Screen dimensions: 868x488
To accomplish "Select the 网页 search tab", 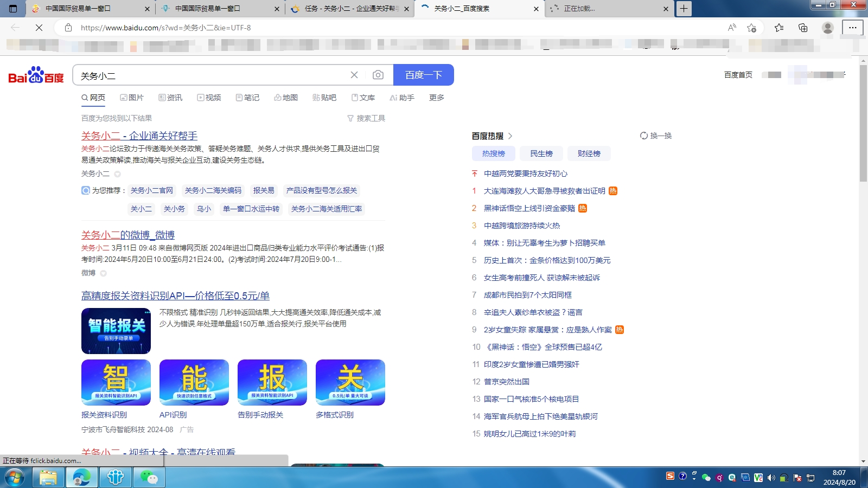I will 93,98.
